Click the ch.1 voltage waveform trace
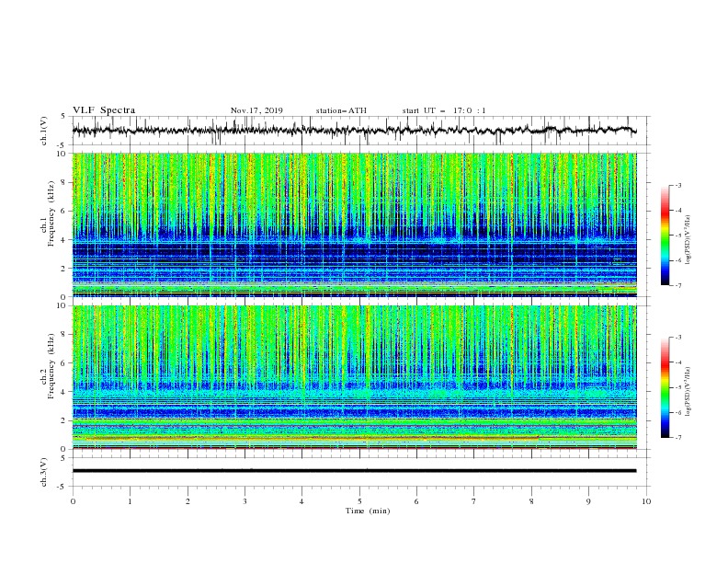Image resolution: width=728 pixels, height=563 pixels. [x=354, y=131]
